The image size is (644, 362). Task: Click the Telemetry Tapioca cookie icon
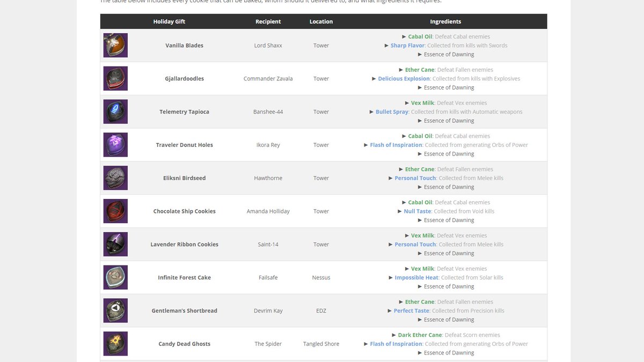coord(115,112)
